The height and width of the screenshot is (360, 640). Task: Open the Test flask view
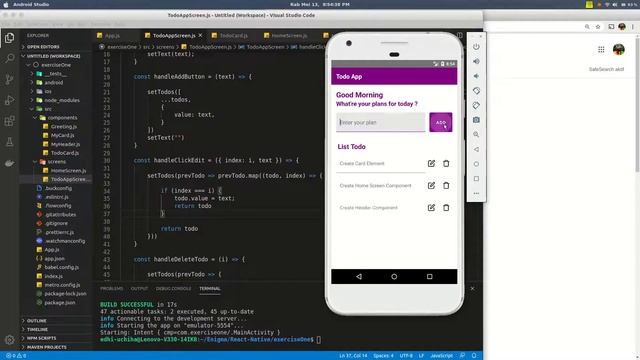(x=9, y=142)
